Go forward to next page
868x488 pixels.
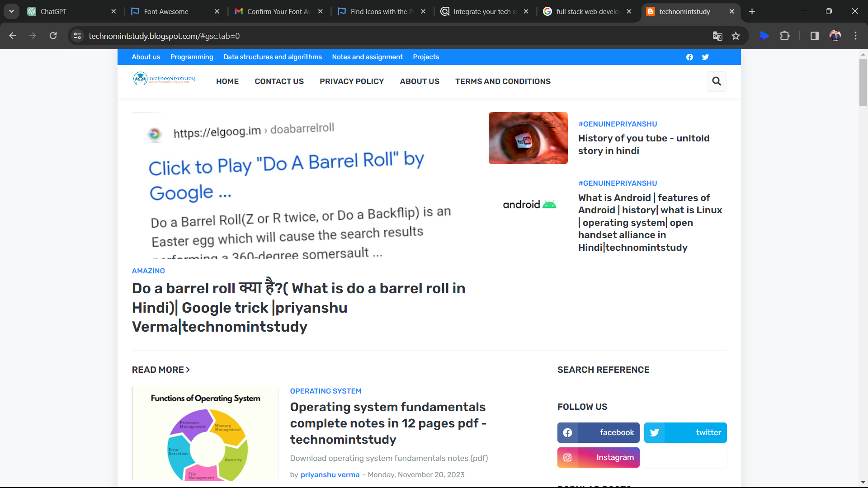(33, 36)
